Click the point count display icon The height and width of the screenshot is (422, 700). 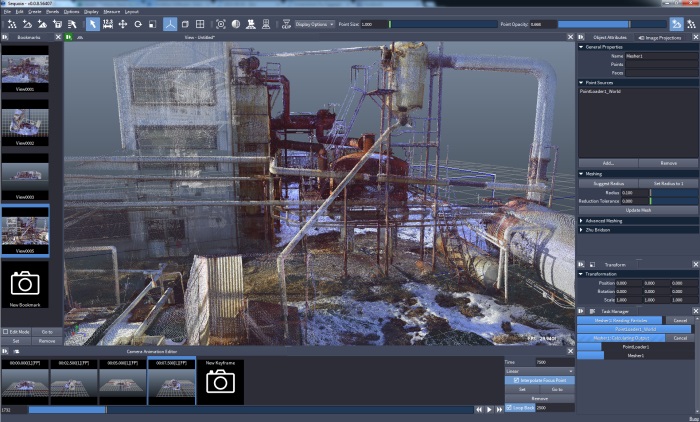[x=251, y=24]
